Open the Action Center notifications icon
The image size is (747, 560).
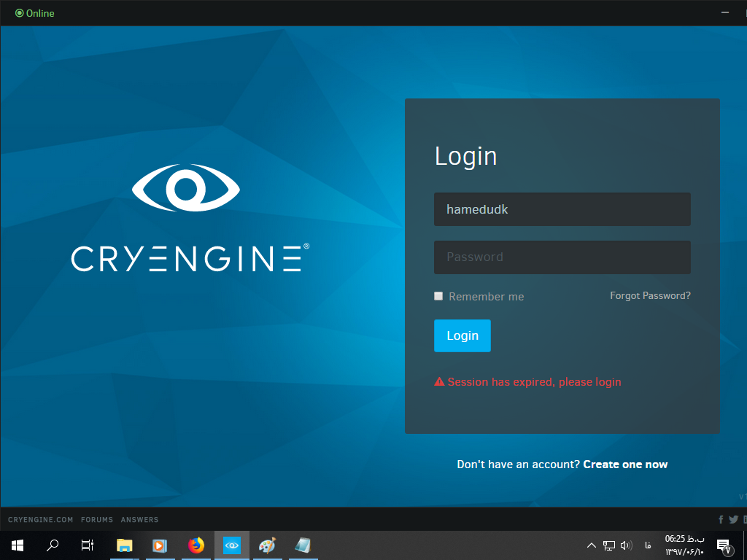click(724, 545)
